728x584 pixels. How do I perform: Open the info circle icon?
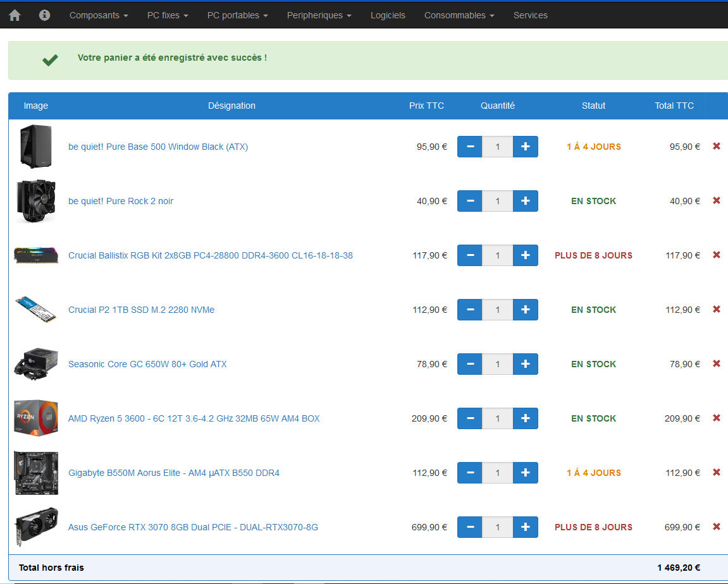44,15
